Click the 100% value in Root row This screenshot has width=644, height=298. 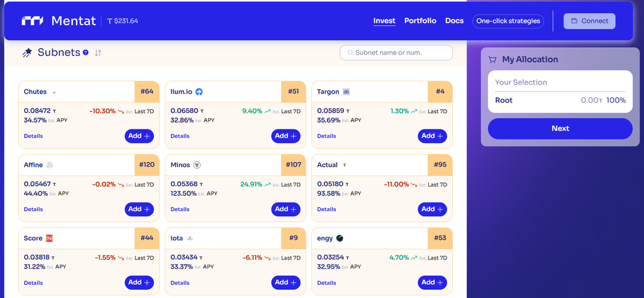tap(616, 100)
